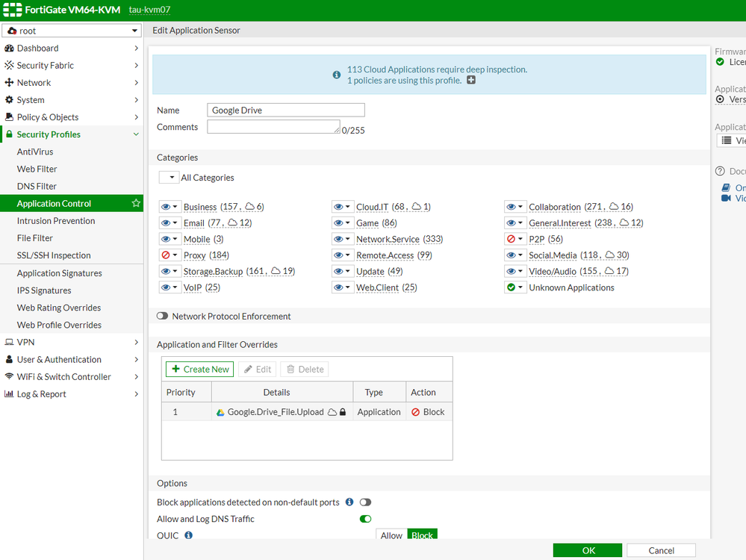
Task: Click OK to save the sensor
Action: click(588, 550)
